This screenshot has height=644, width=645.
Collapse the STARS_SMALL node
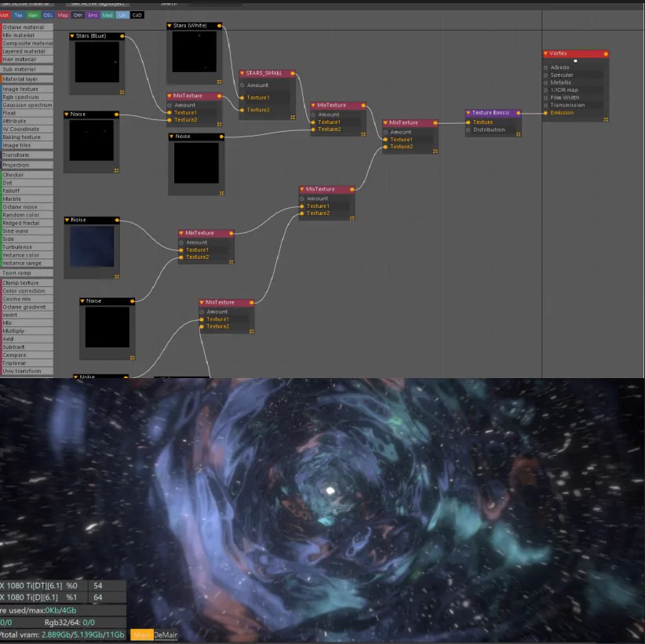pyautogui.click(x=242, y=73)
